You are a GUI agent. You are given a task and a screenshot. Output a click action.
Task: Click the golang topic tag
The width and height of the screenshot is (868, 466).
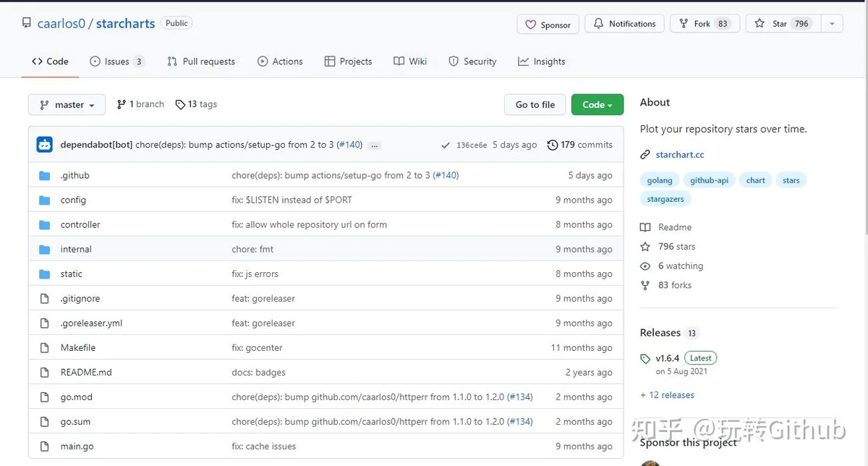click(660, 180)
